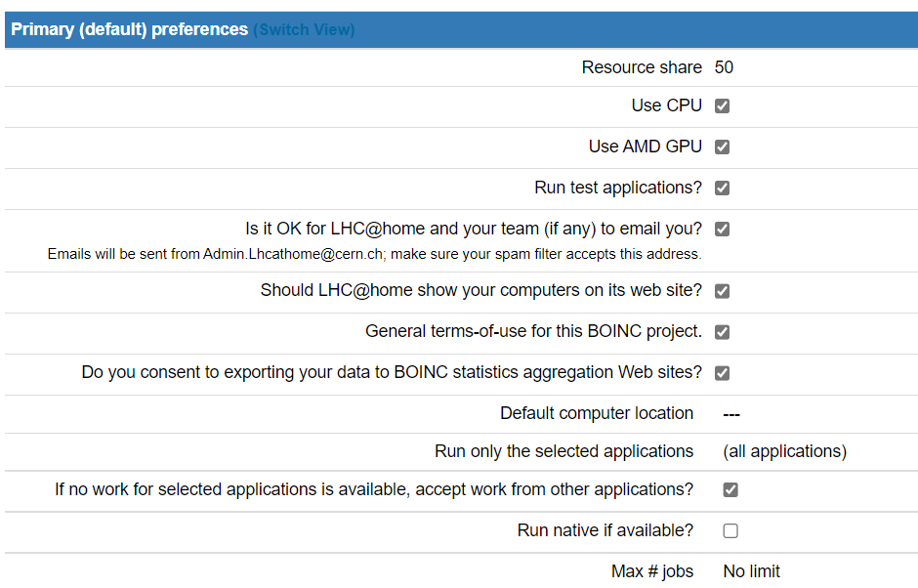This screenshot has height=588, width=918.
Task: Toggle the Use CPU checkbox
Action: [x=723, y=106]
